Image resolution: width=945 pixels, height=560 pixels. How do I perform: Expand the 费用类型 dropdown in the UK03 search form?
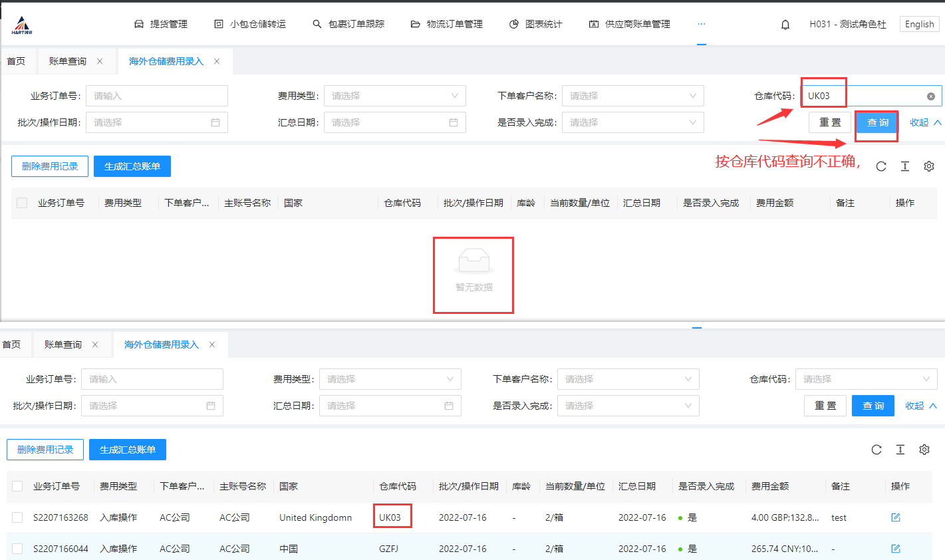click(x=394, y=96)
